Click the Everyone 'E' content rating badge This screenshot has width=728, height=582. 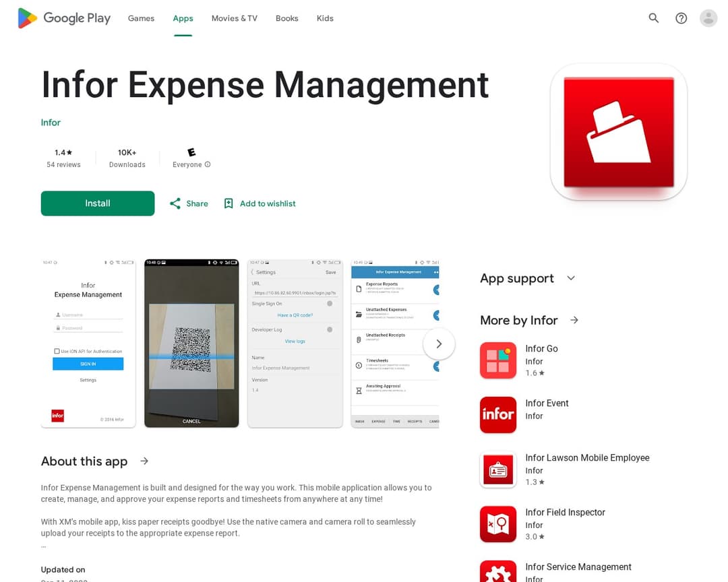click(x=191, y=152)
